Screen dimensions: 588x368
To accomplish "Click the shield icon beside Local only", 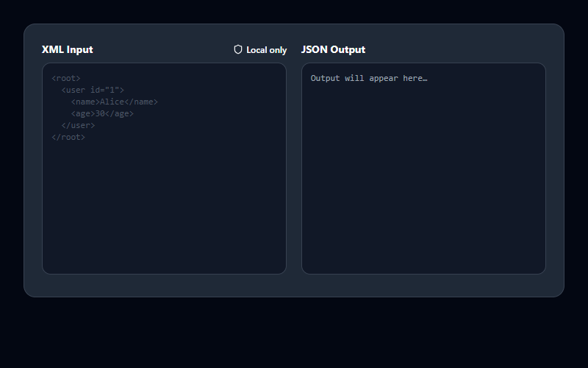I will tap(237, 49).
